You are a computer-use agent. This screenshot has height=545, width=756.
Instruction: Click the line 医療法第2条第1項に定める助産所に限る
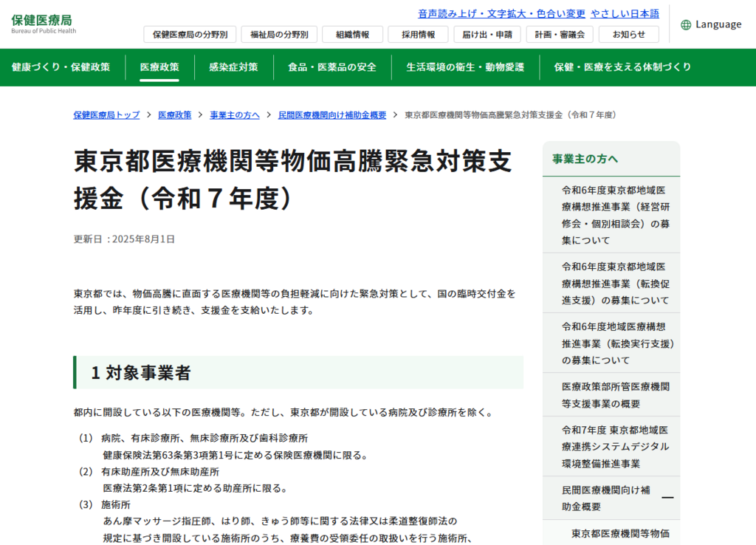tap(196, 488)
